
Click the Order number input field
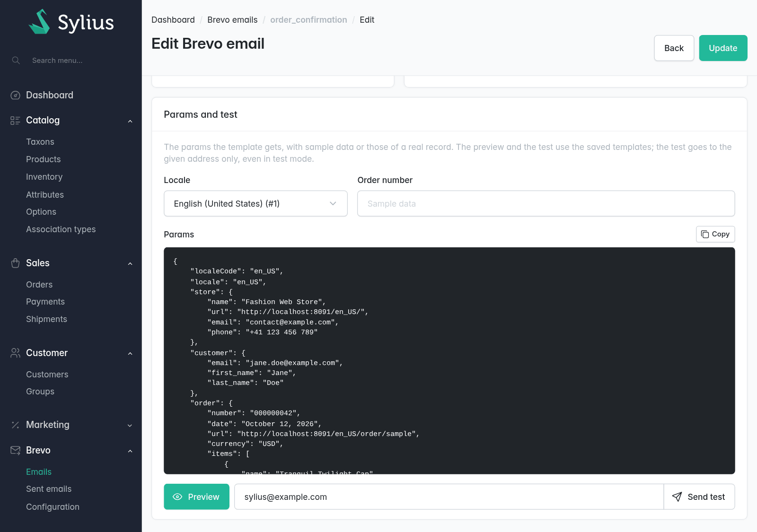coord(546,204)
